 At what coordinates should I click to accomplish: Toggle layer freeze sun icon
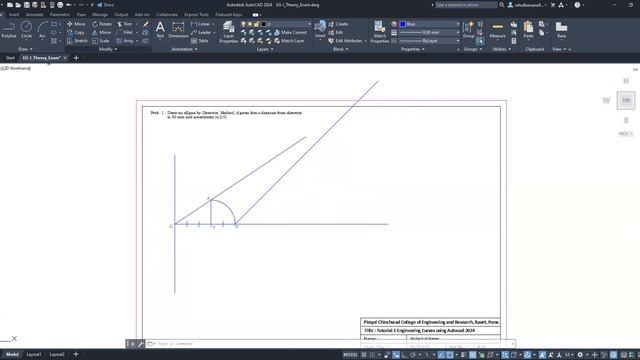pyautogui.click(x=250, y=24)
